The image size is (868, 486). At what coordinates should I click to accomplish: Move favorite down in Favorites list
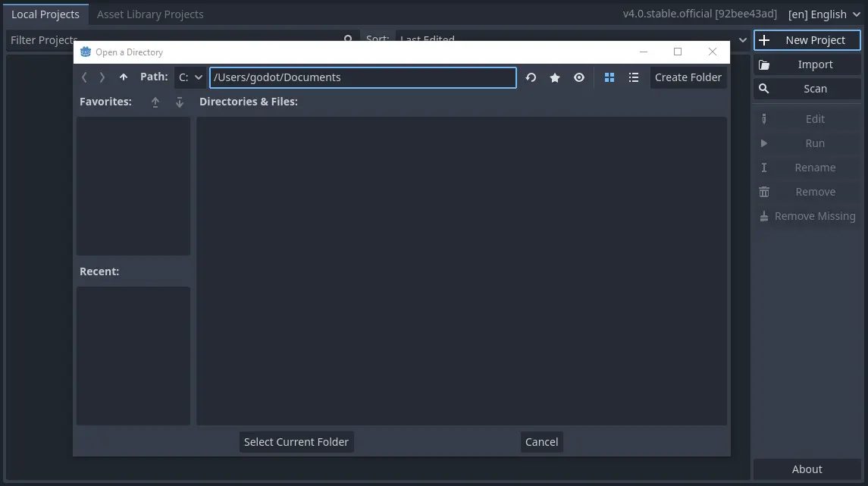pos(180,102)
